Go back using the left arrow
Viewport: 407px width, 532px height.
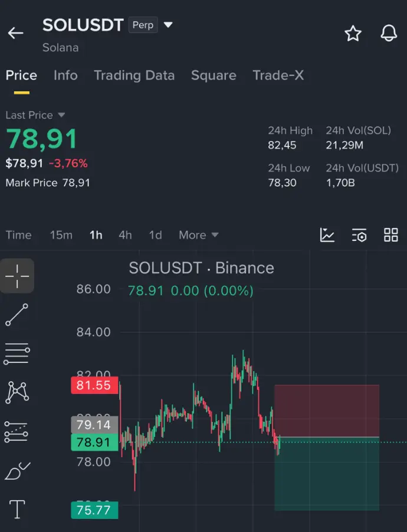[x=15, y=33]
